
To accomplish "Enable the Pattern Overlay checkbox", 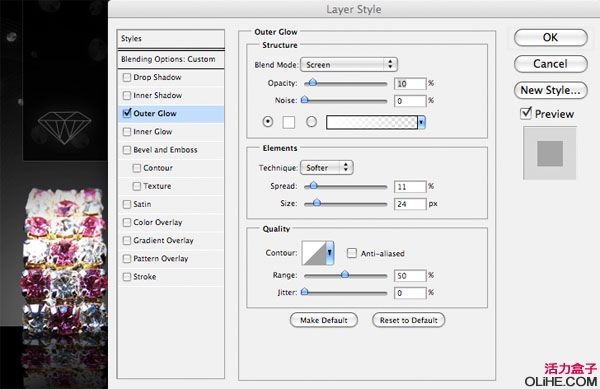I will point(127,259).
